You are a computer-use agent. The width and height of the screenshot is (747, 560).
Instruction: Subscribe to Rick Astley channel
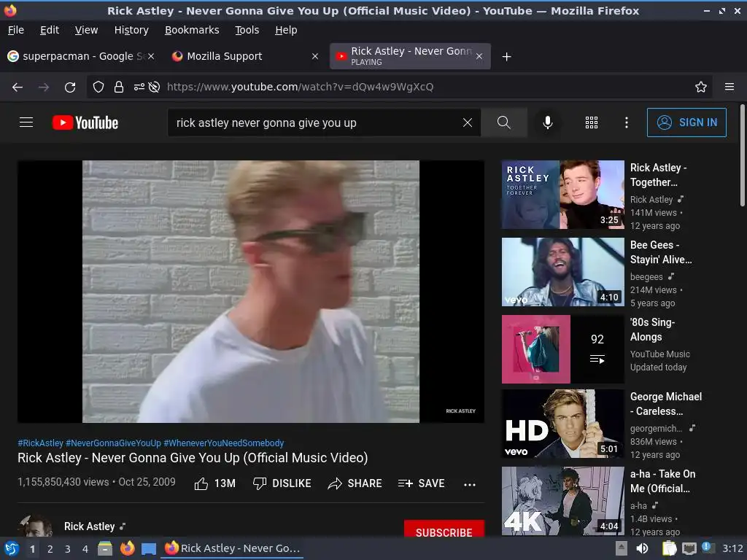pyautogui.click(x=444, y=529)
